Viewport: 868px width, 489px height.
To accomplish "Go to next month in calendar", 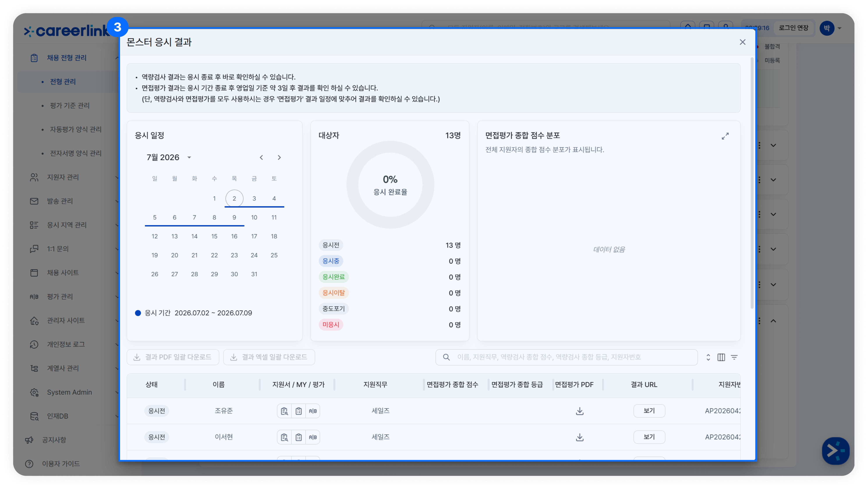I will pyautogui.click(x=279, y=157).
